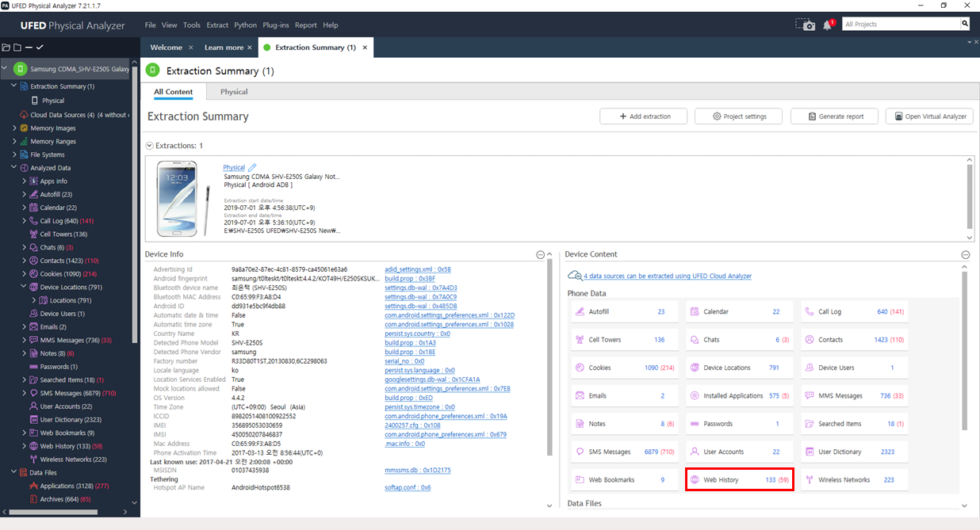Open the Cookies tile in Phone Data
The image size is (980, 530).
click(625, 368)
